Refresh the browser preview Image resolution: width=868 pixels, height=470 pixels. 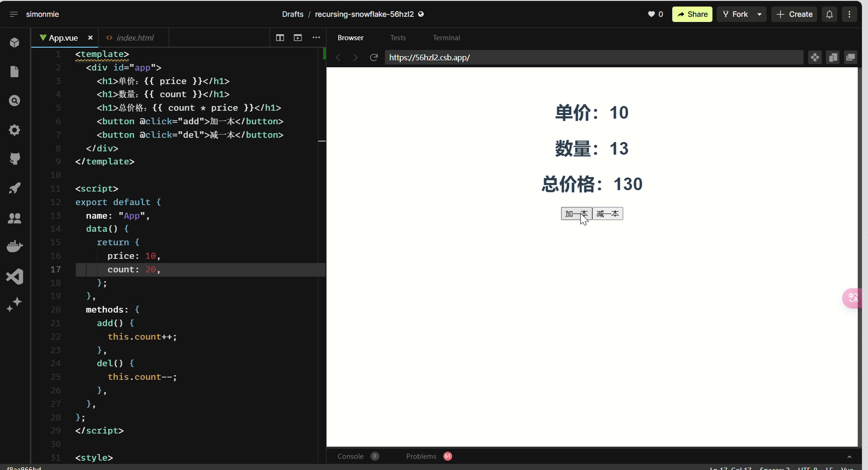point(374,57)
